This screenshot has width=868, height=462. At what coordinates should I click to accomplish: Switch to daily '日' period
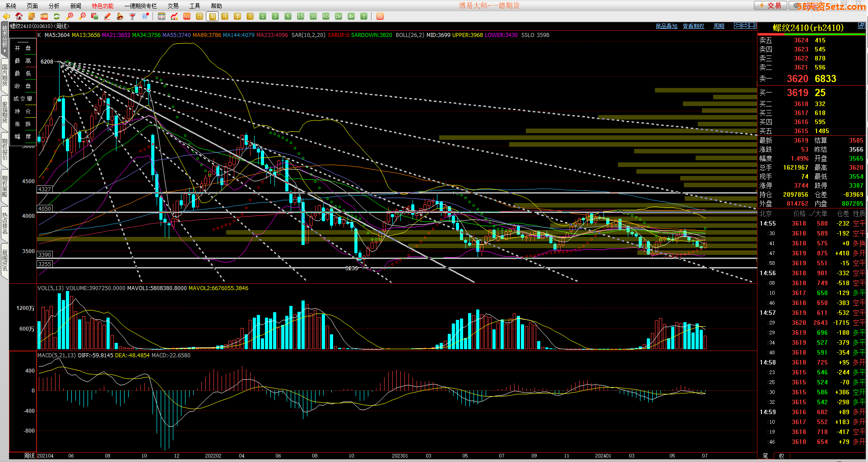click(200, 16)
